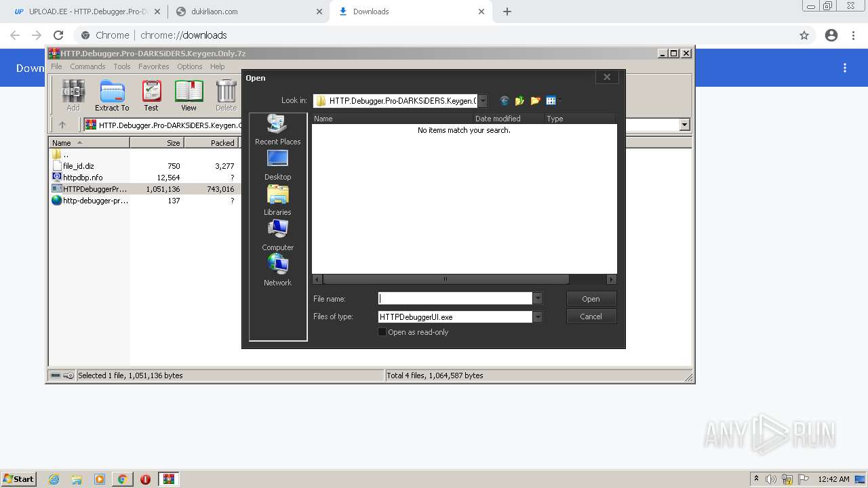868x488 pixels.
Task: Open View Menu dropdown arrow
Action: (560, 101)
